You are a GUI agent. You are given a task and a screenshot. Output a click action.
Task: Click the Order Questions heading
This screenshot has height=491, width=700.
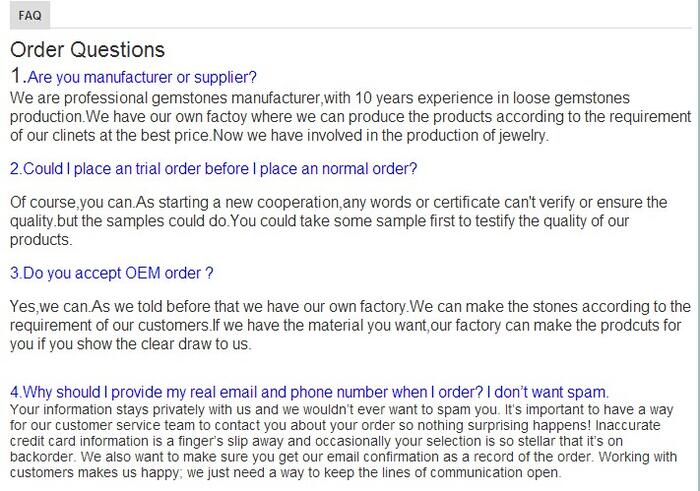click(88, 50)
